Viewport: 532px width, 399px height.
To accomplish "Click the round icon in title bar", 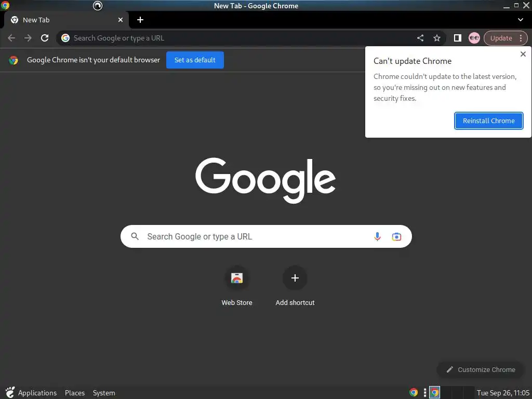I will pos(98,5).
